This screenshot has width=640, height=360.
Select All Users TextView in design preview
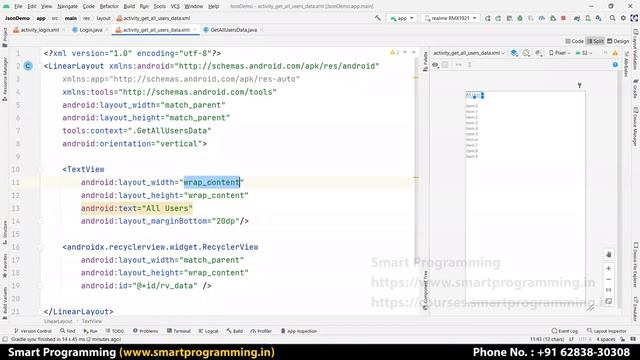(475, 96)
